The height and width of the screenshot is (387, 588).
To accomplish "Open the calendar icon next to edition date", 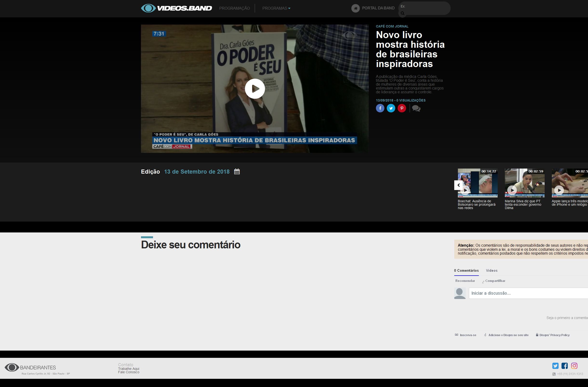I will [237, 171].
